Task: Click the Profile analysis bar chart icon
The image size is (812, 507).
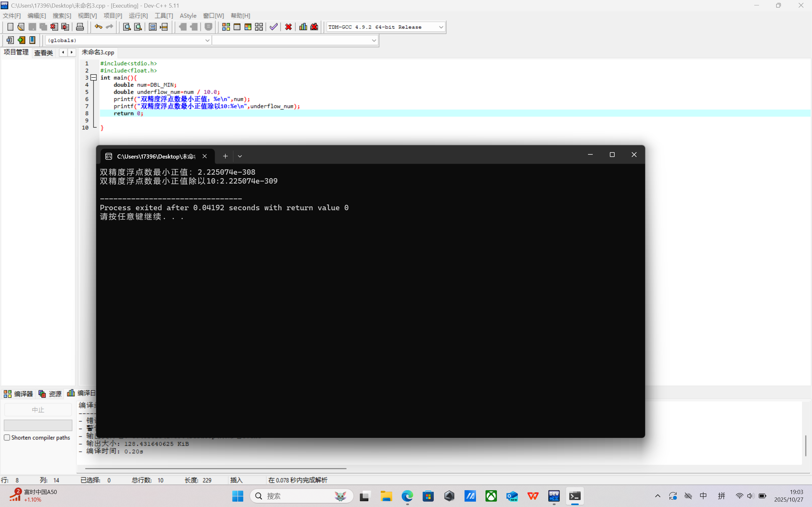Action: click(303, 27)
